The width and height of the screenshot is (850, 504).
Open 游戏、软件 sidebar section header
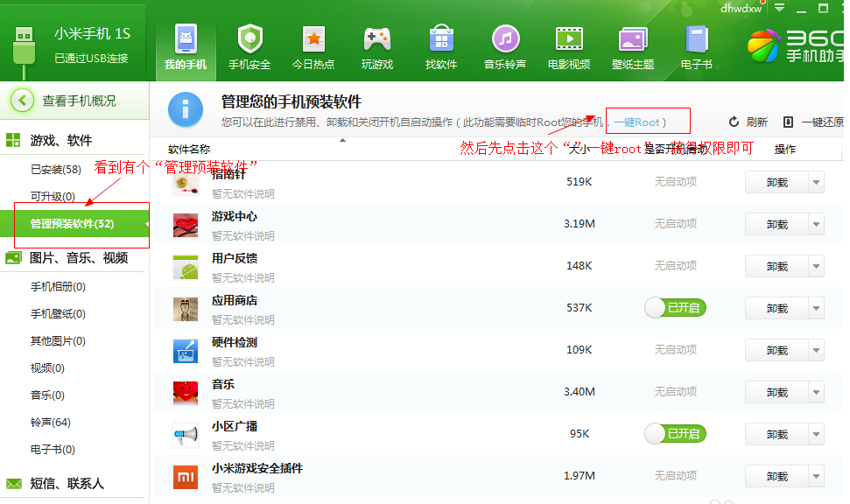[60, 140]
